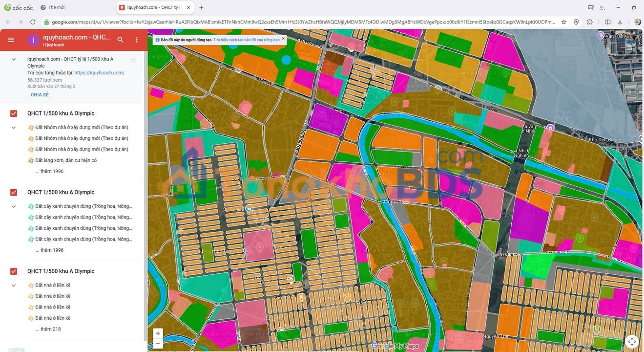Collapse the map description chevron next to the title
The image size is (644, 352).
[14, 59]
